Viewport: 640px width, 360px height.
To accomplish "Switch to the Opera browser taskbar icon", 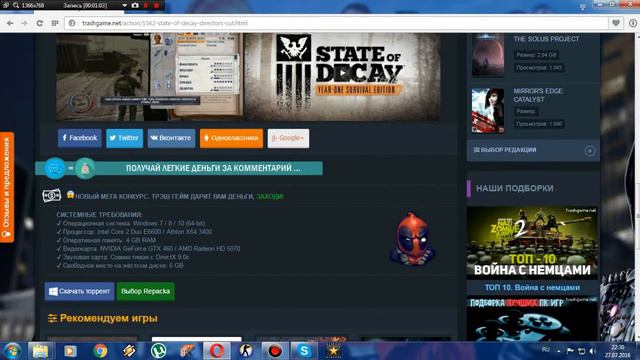I will pyautogui.click(x=217, y=351).
